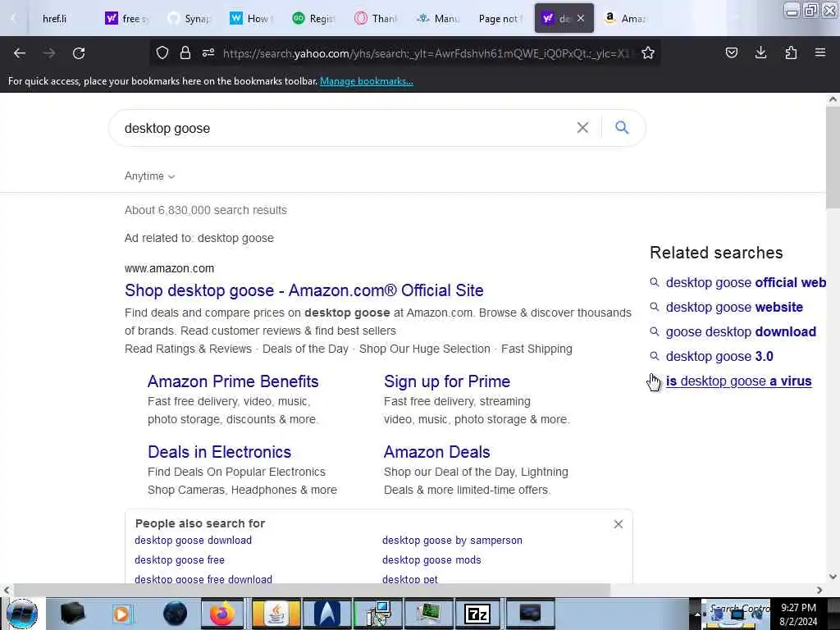
Task: Show hidden system tray icons
Action: point(697,614)
